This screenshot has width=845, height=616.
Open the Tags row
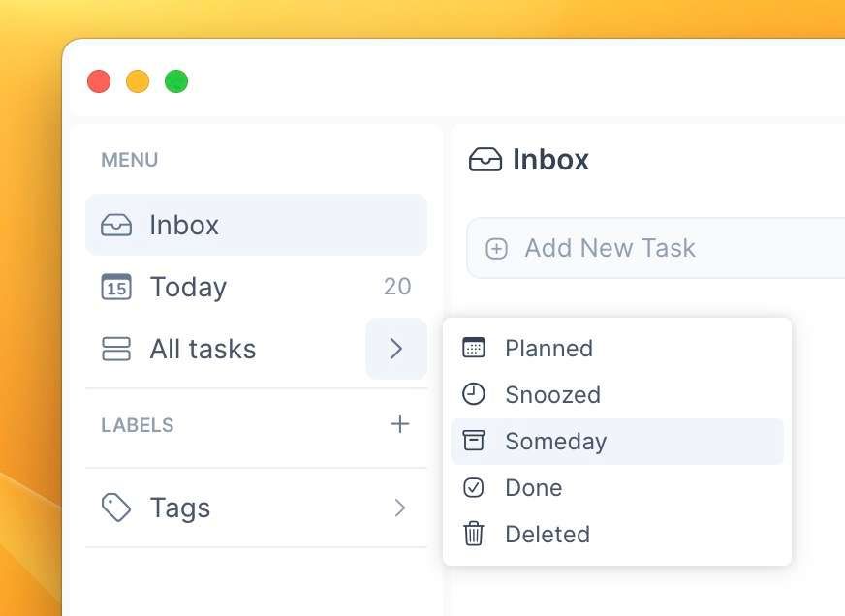tap(256, 508)
